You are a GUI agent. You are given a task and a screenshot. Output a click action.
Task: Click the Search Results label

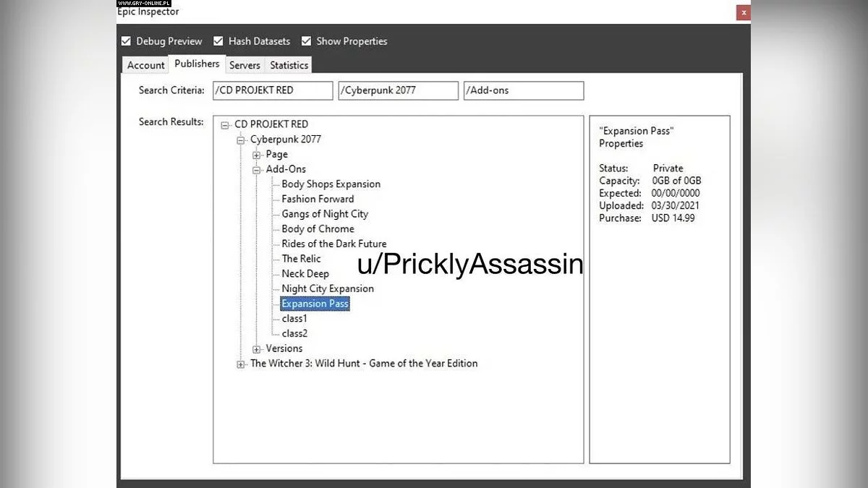point(171,121)
